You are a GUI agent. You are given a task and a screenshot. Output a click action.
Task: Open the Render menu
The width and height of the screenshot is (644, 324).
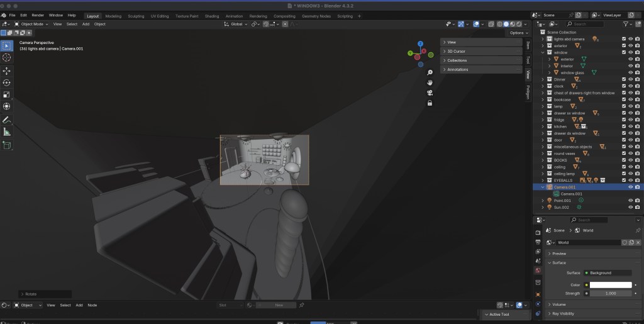[x=38, y=15]
